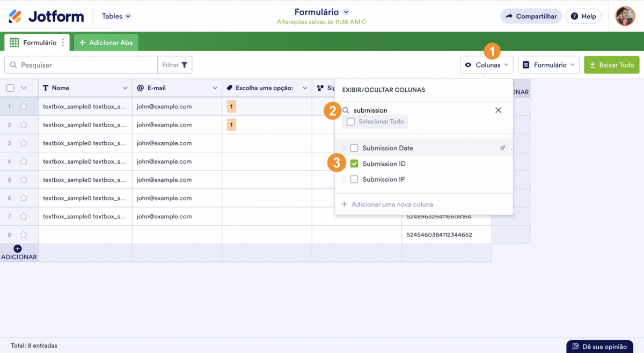Image resolution: width=644 pixels, height=353 pixels.
Task: Open the Filtrar filter button
Action: point(175,65)
